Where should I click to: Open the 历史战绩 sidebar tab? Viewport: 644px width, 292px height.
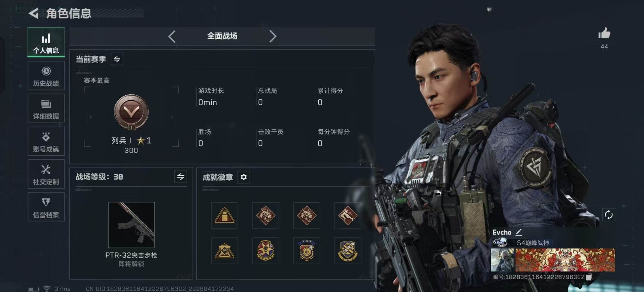pyautogui.click(x=46, y=76)
